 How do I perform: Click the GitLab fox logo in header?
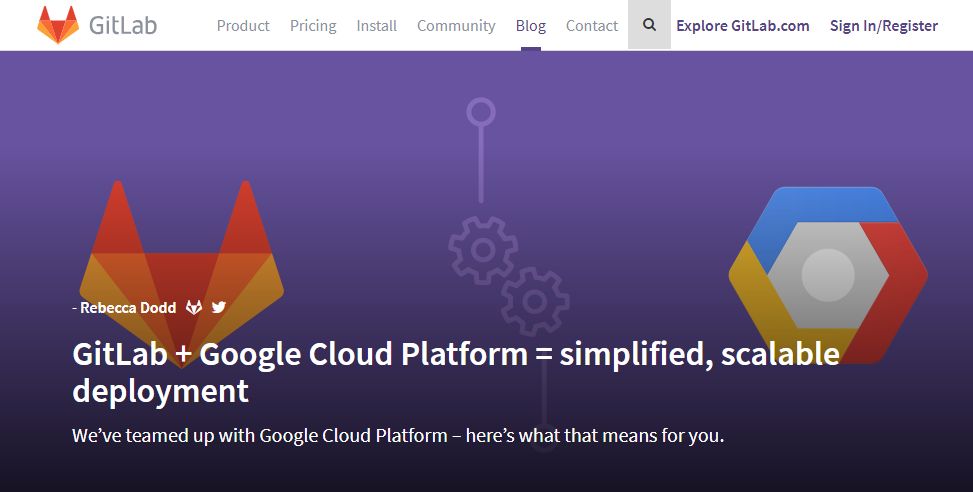pos(58,25)
